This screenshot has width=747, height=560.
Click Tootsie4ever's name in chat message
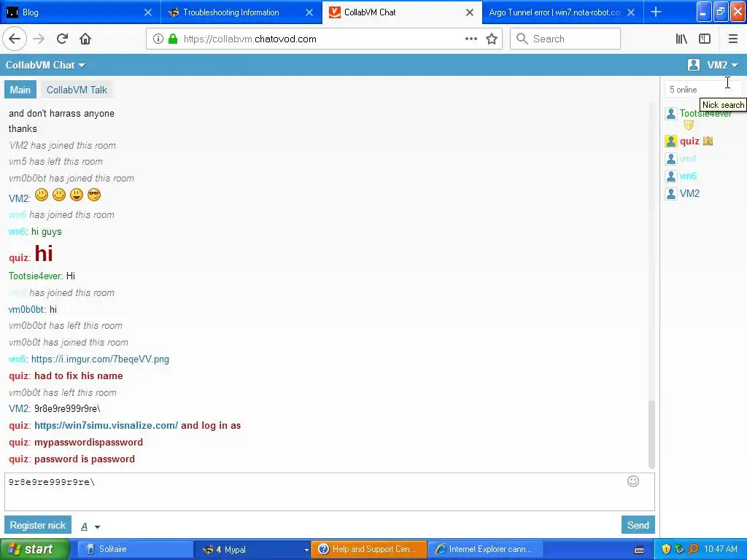click(x=35, y=276)
